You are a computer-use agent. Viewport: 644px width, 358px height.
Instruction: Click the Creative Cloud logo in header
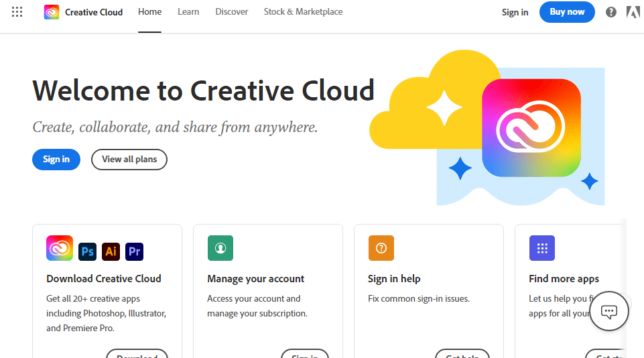(52, 12)
